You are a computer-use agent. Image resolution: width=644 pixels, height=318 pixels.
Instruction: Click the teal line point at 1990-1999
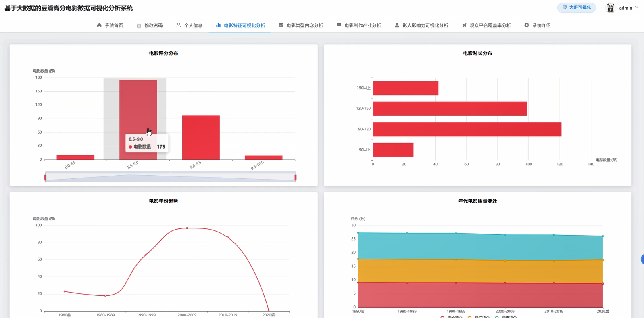coord(456,233)
